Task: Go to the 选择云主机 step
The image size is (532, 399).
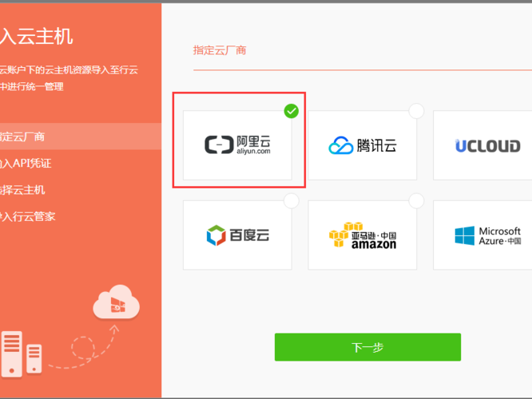Action: pos(22,190)
